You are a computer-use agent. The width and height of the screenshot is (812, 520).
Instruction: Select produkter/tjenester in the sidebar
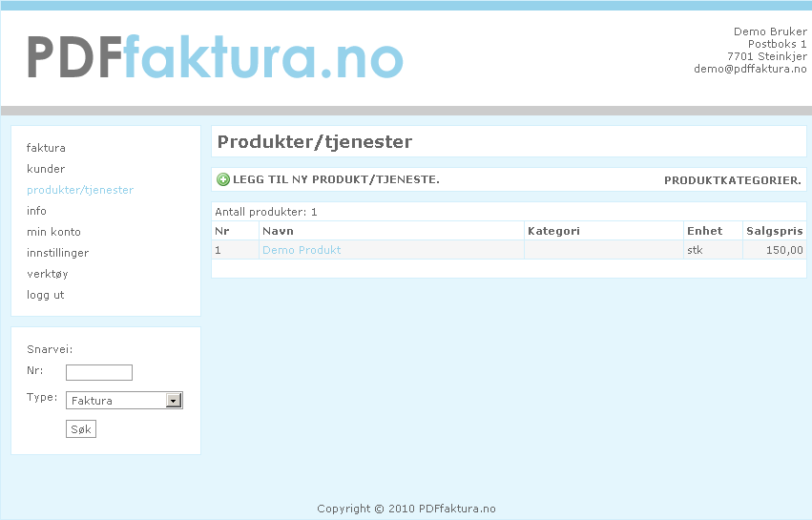click(x=80, y=190)
